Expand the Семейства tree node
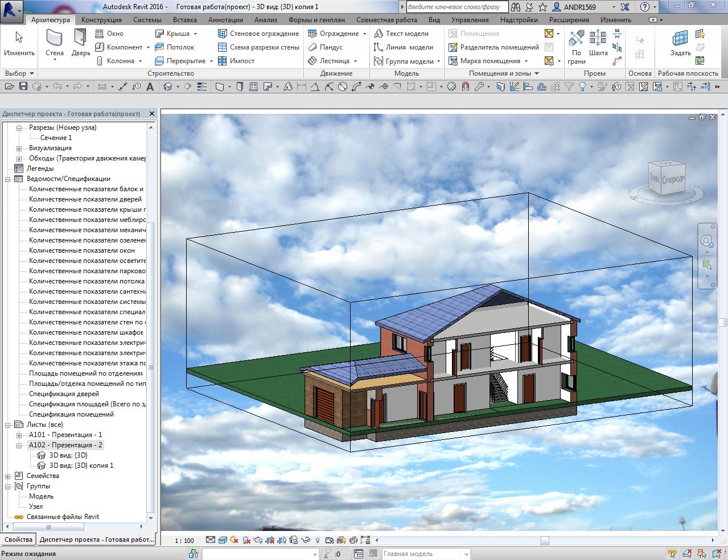 coord(9,476)
